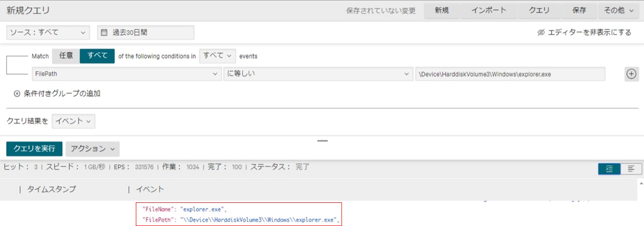Open the イベント query result dropdown

pyautogui.click(x=73, y=121)
